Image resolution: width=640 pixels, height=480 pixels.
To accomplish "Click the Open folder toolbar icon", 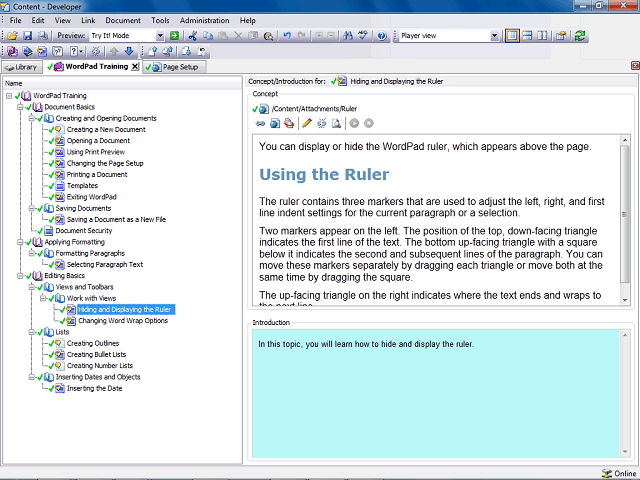I will [x=12, y=36].
